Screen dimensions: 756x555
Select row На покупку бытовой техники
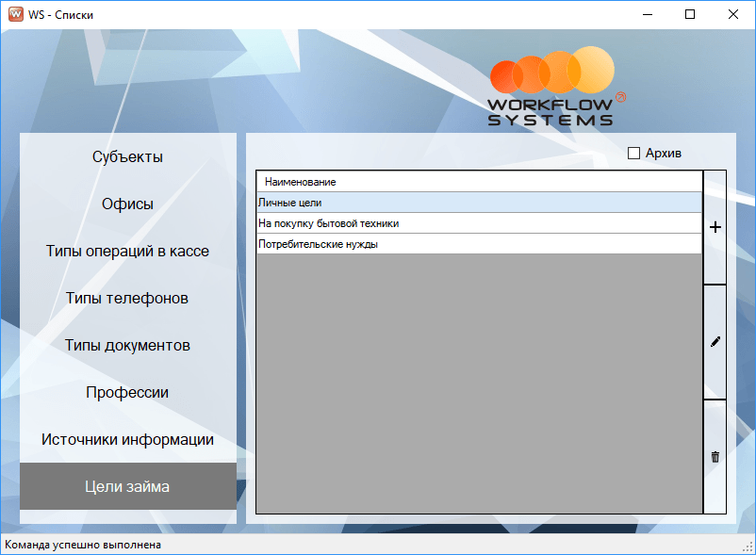coord(479,223)
